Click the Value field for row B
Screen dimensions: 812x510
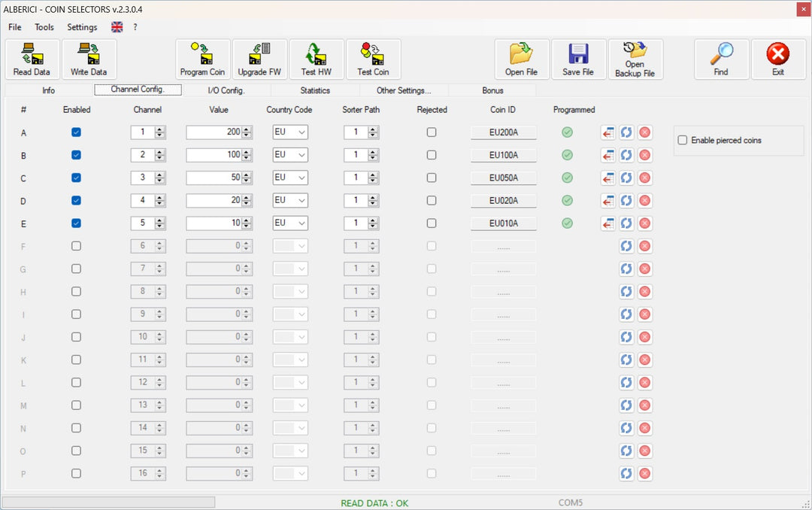(214, 155)
